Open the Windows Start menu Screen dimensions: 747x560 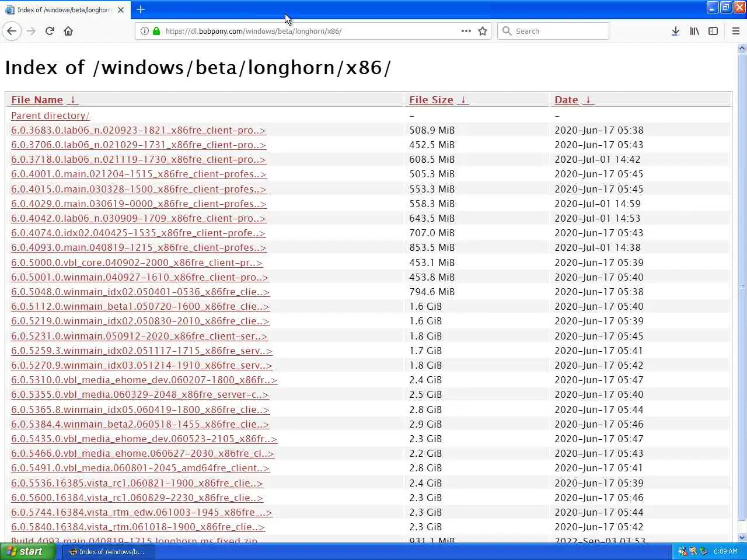pos(27,551)
